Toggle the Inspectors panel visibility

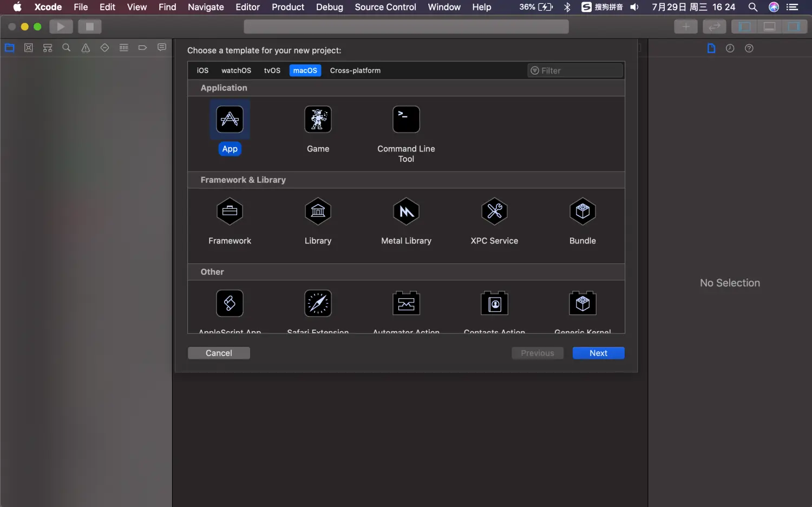pyautogui.click(x=794, y=27)
